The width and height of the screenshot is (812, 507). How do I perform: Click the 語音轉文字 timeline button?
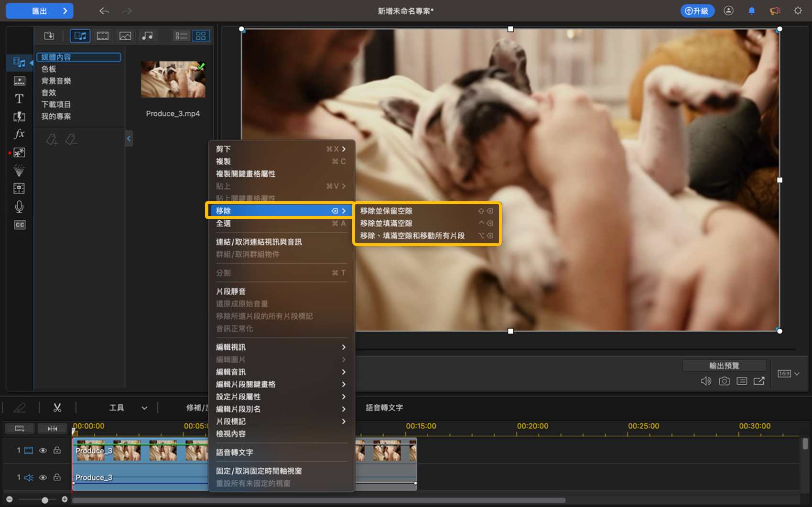point(385,408)
